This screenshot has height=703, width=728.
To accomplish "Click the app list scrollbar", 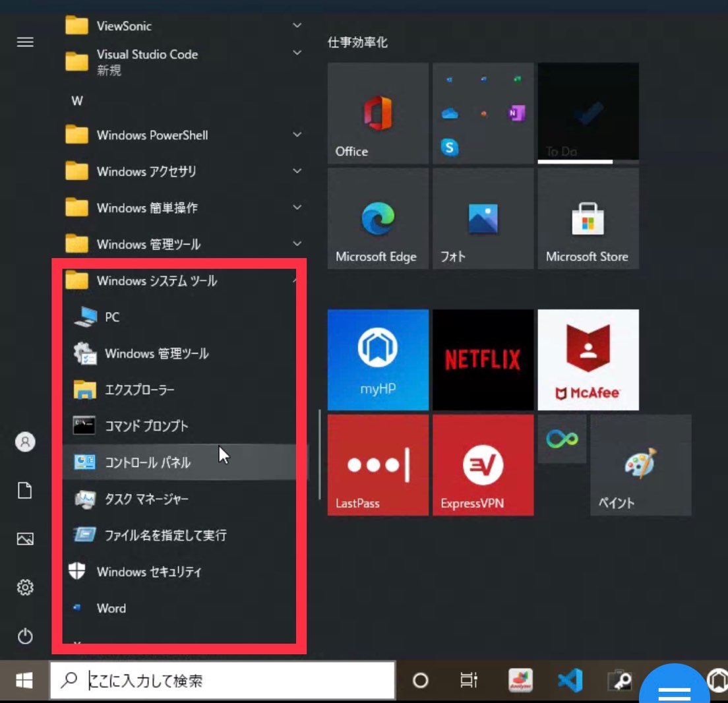I will [x=320, y=455].
